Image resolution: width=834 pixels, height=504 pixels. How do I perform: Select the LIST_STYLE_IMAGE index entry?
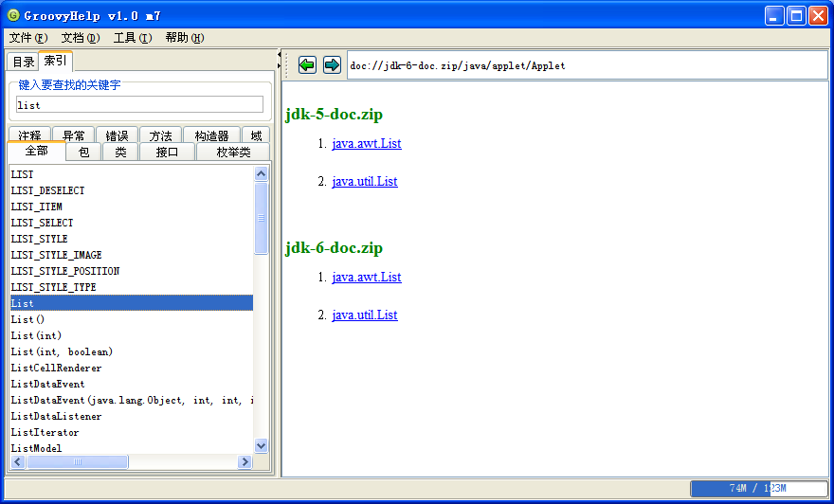point(132,255)
